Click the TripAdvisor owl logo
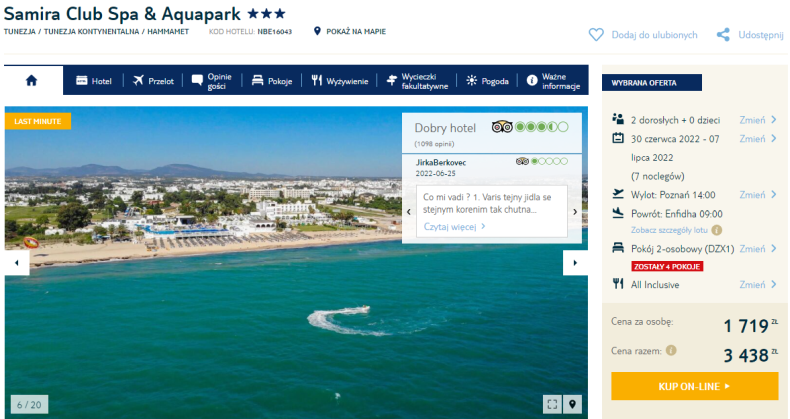790x419 pixels. click(502, 127)
